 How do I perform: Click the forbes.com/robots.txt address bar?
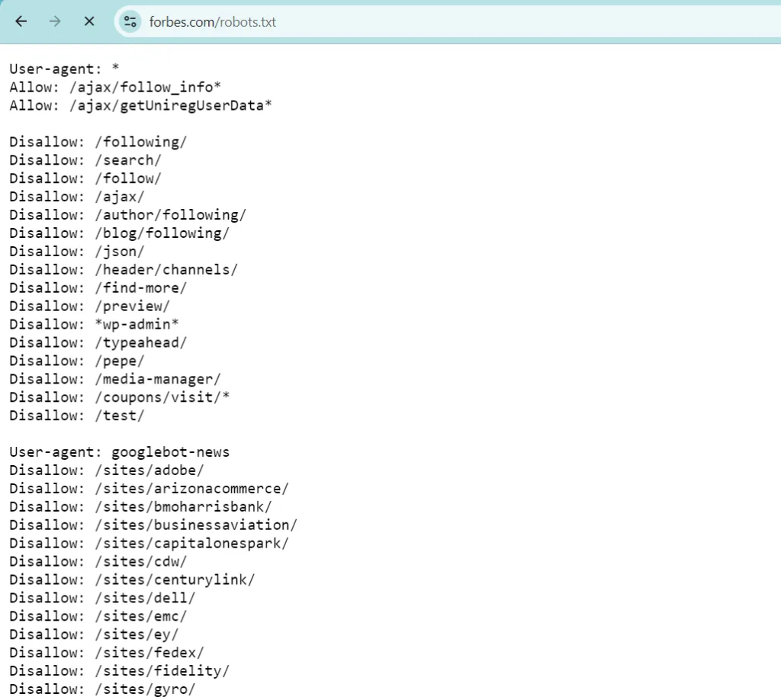click(x=448, y=21)
